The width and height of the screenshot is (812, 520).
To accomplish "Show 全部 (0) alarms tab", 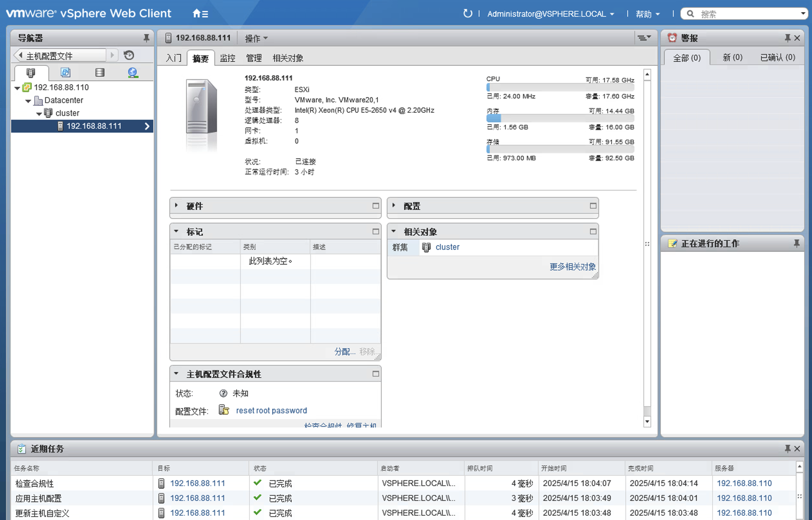I will pyautogui.click(x=687, y=57).
